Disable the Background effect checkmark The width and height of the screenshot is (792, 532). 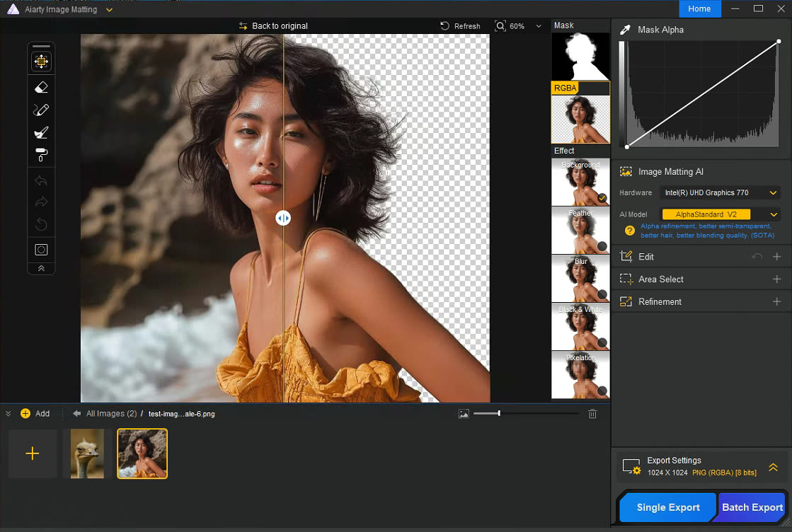coord(602,198)
